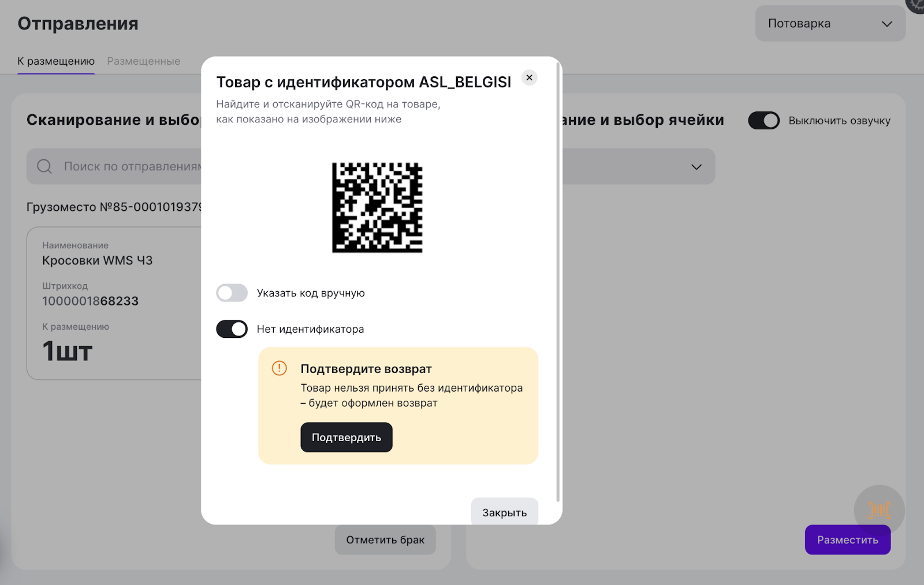
Task: Click the Отметить брак button
Action: (385, 540)
